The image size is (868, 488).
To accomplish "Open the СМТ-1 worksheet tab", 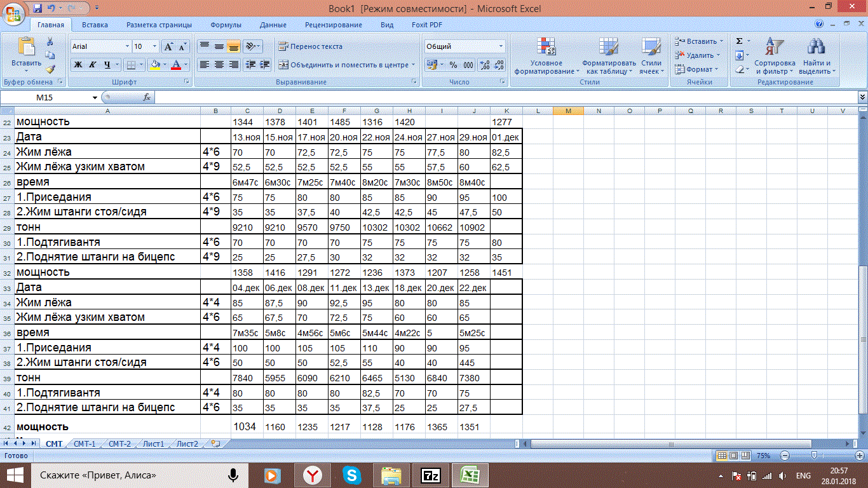I will click(x=84, y=444).
